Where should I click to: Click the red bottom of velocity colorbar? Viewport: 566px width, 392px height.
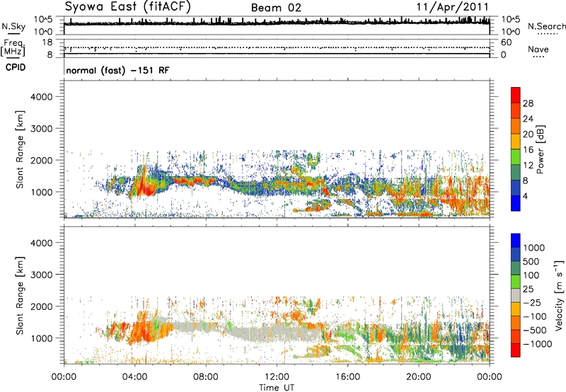tap(516, 350)
